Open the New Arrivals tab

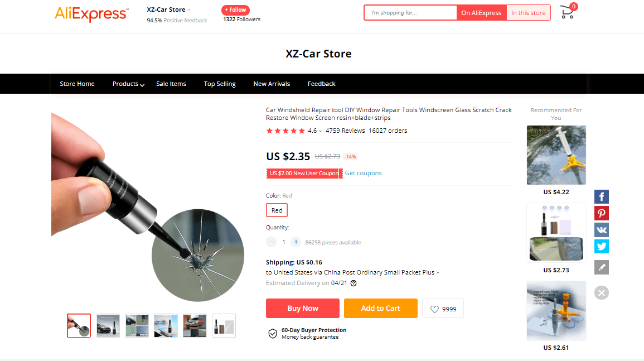[x=272, y=84]
